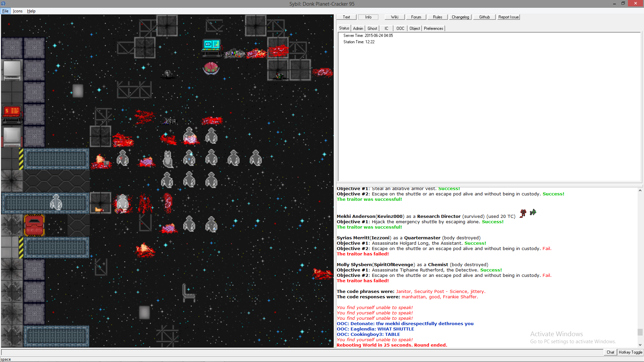
Task: Open the Wiki link button
Action: click(395, 17)
